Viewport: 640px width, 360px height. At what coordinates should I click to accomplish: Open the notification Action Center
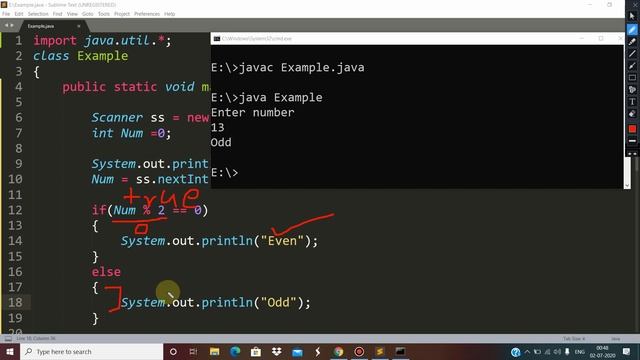(x=626, y=352)
